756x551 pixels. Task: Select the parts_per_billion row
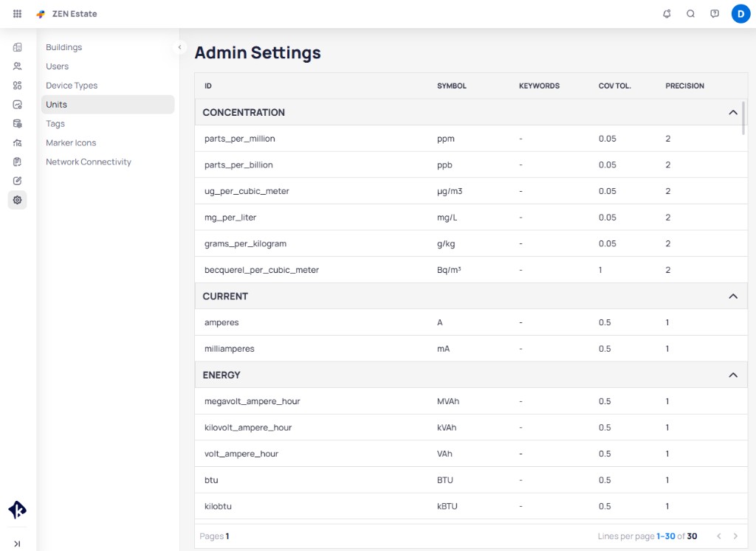[x=471, y=164]
